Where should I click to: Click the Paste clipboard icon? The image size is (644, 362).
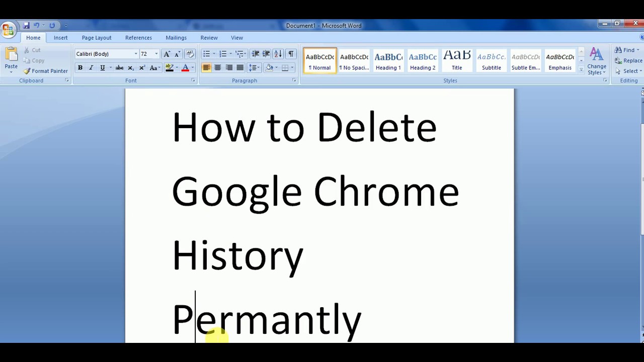(x=11, y=55)
